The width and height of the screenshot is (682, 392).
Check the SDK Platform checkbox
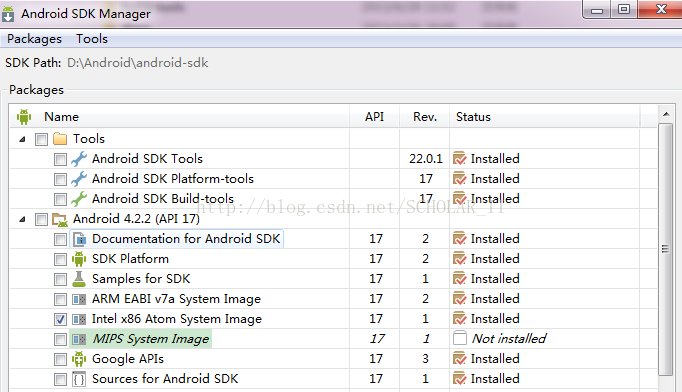(60, 259)
